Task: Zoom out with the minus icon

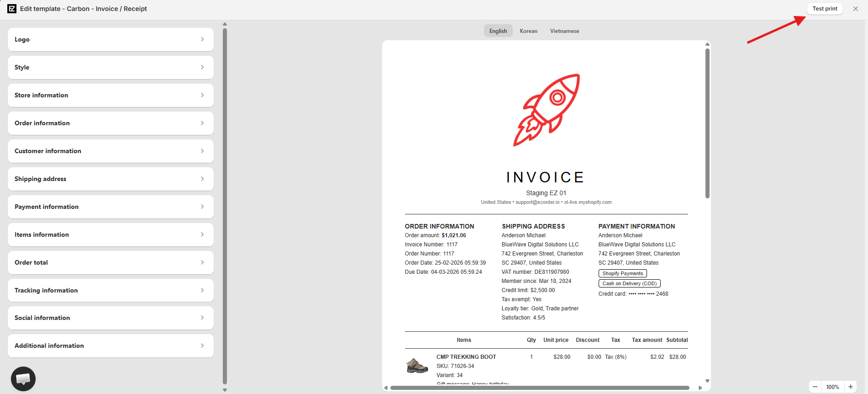Action: pos(815,387)
